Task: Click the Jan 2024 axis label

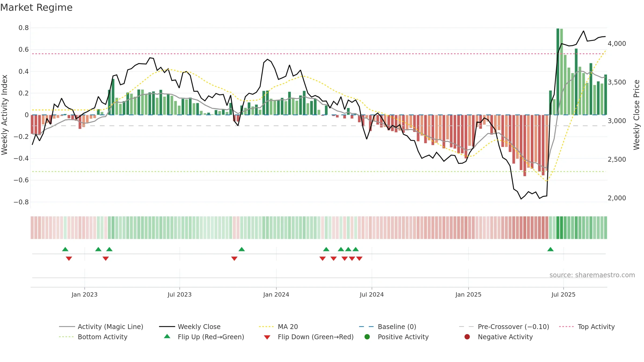Action: click(x=276, y=294)
